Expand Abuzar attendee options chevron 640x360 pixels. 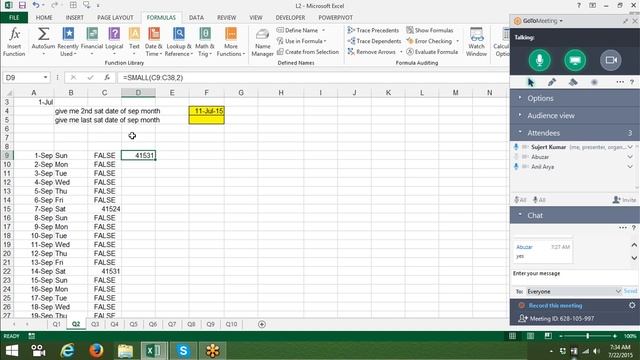pos(630,157)
